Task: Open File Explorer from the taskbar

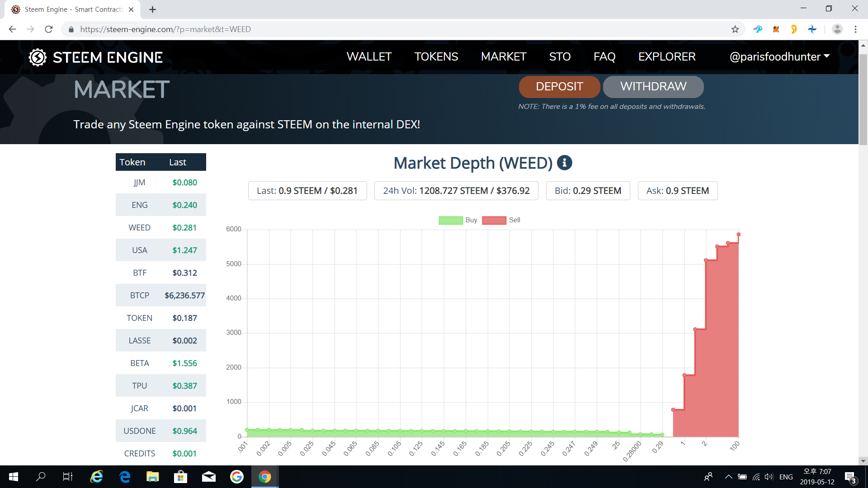Action: click(153, 477)
